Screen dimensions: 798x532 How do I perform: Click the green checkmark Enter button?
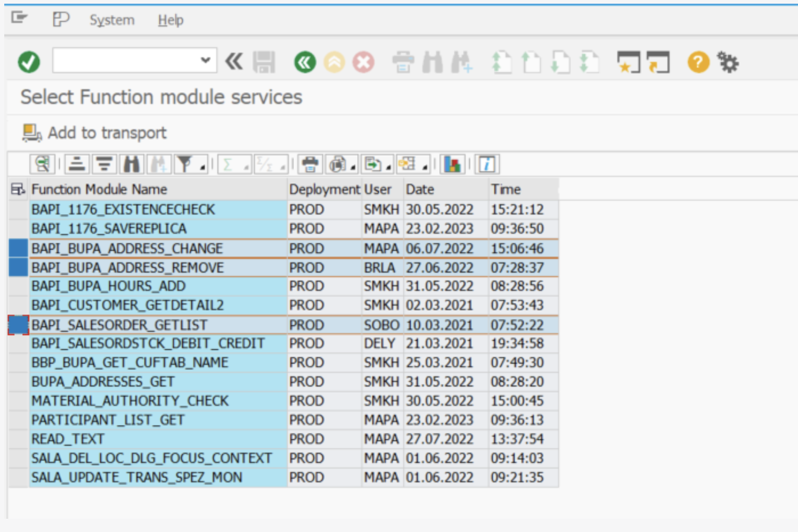29,62
